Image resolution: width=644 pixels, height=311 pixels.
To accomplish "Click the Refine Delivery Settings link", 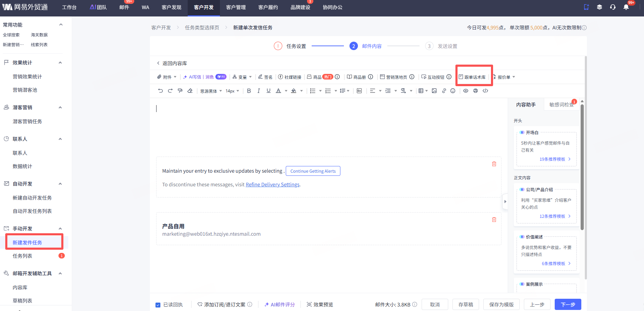I will coord(272,185).
